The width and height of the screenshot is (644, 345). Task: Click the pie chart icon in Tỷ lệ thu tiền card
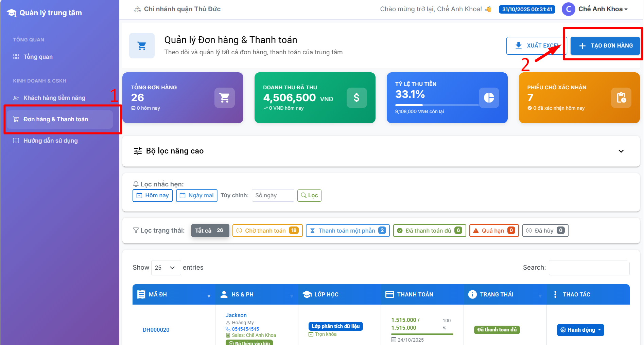489,98
